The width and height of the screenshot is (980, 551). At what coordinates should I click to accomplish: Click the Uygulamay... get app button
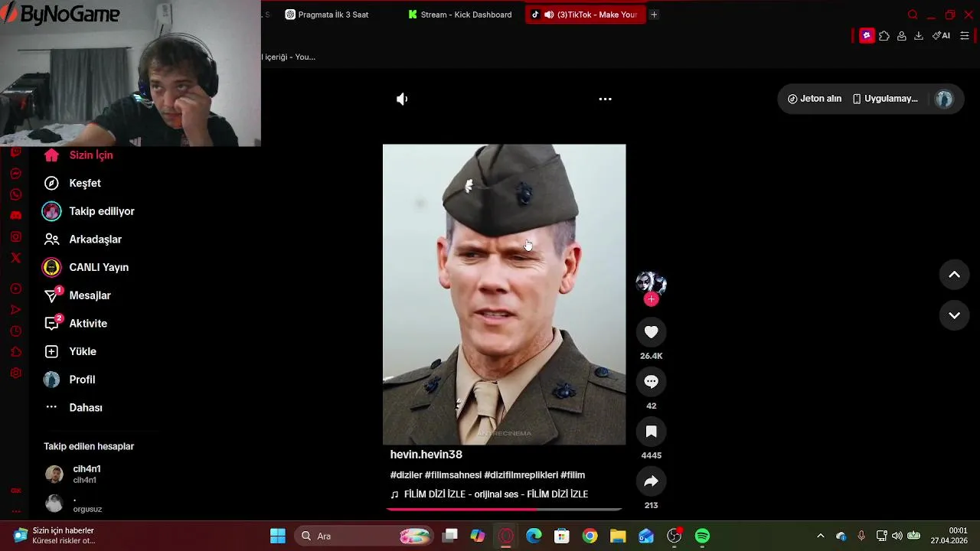click(885, 99)
